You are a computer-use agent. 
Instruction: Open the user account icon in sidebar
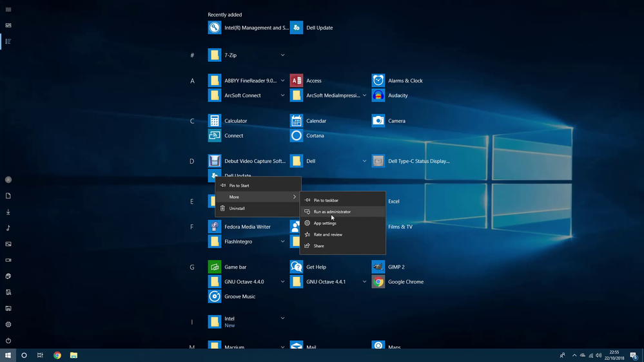[x=8, y=180]
